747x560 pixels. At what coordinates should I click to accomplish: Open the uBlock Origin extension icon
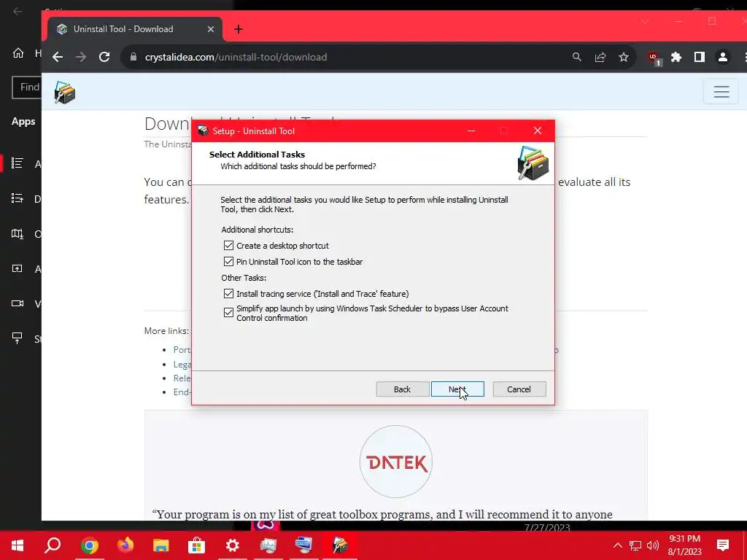pyautogui.click(x=654, y=58)
